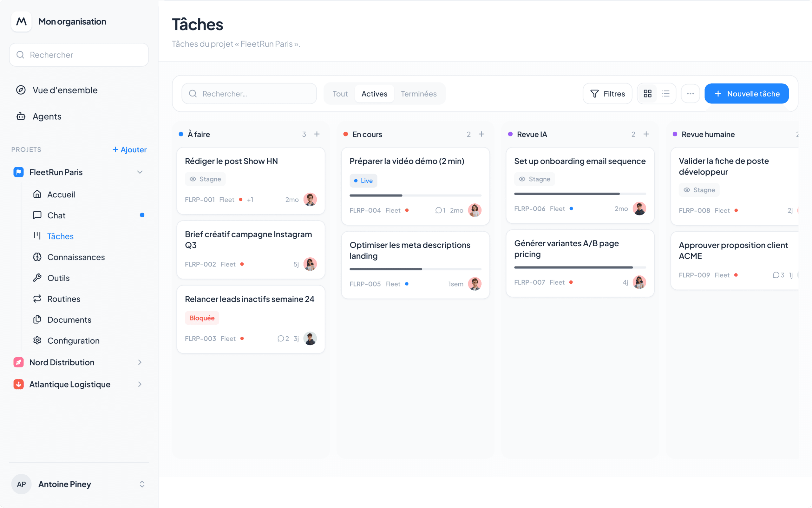The width and height of the screenshot is (812, 508).
Task: Switch to the grid board view icon
Action: pyautogui.click(x=647, y=94)
